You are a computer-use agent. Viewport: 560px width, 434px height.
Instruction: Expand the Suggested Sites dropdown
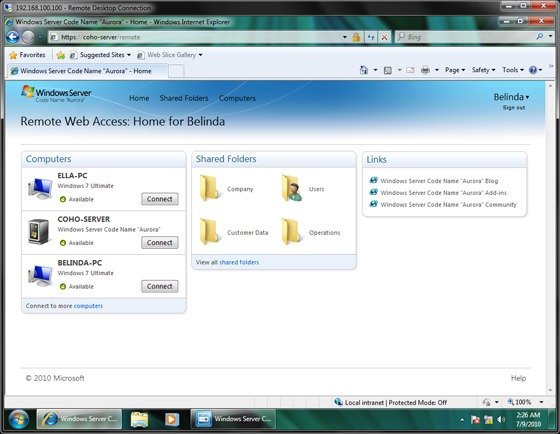(129, 55)
